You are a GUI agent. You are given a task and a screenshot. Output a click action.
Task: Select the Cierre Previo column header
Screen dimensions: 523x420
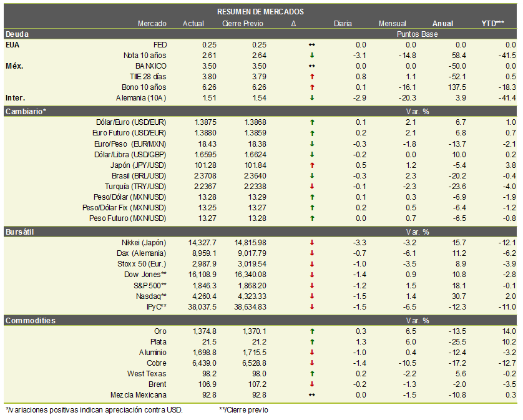pyautogui.click(x=243, y=24)
